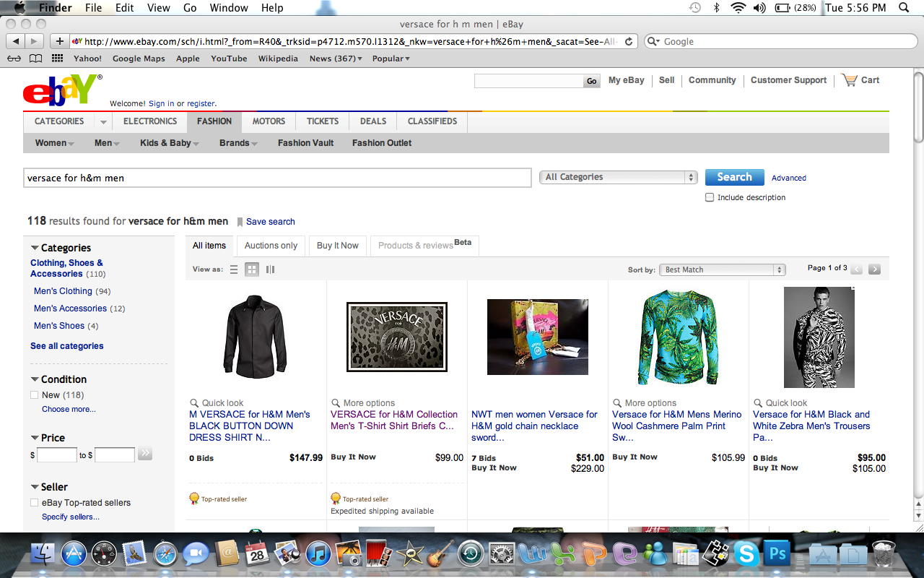This screenshot has height=578, width=924.
Task: Click Safari back navigation button
Action: 16,41
